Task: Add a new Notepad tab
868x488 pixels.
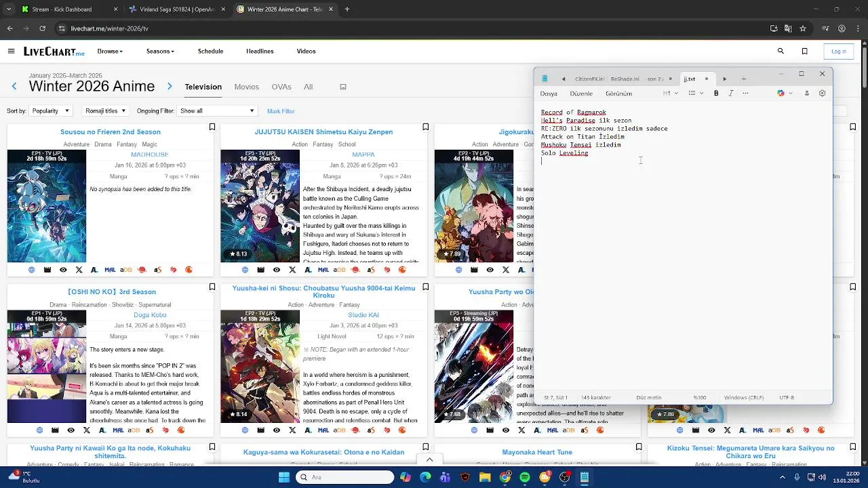Action: [x=743, y=79]
